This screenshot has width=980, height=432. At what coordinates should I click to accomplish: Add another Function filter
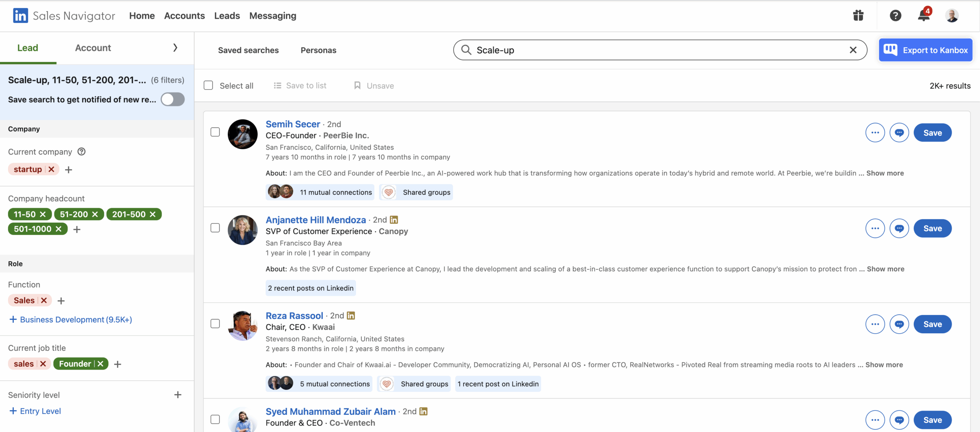coord(61,301)
